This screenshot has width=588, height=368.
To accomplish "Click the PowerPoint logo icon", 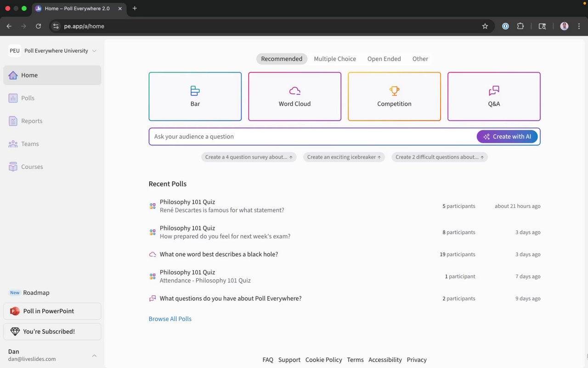I will 15,311.
